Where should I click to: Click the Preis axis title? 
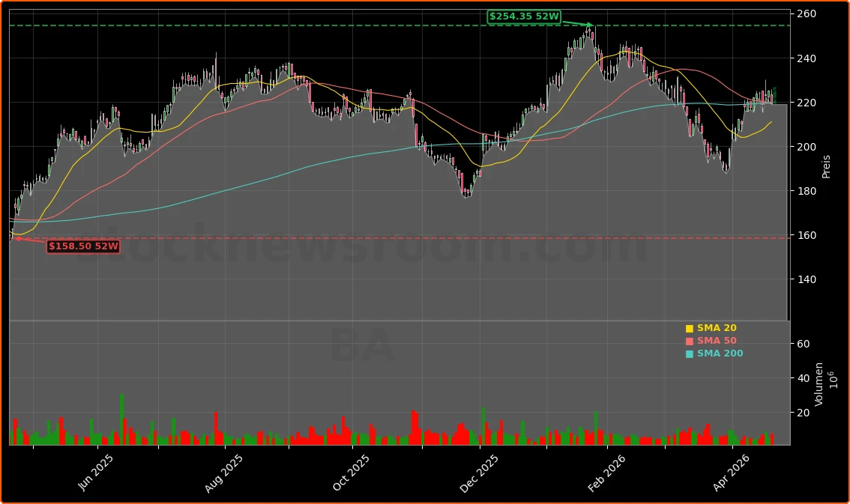coord(826,166)
